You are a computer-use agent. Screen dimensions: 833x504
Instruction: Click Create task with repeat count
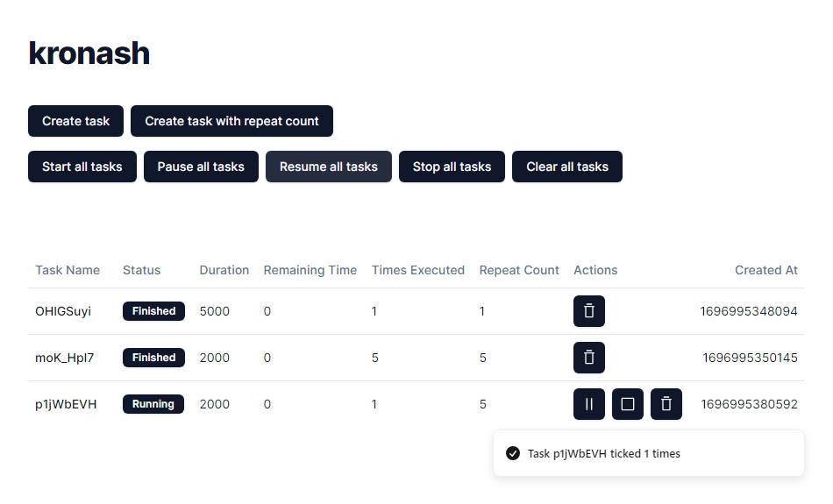pos(231,121)
